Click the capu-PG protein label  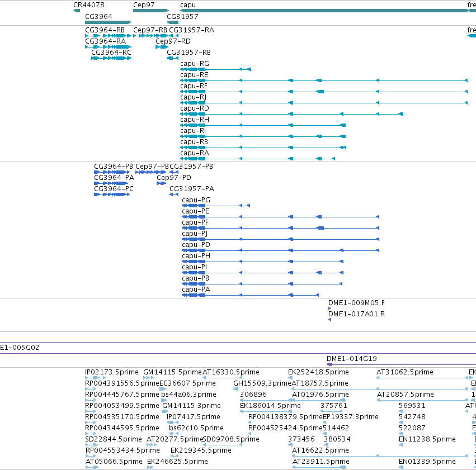(x=196, y=200)
